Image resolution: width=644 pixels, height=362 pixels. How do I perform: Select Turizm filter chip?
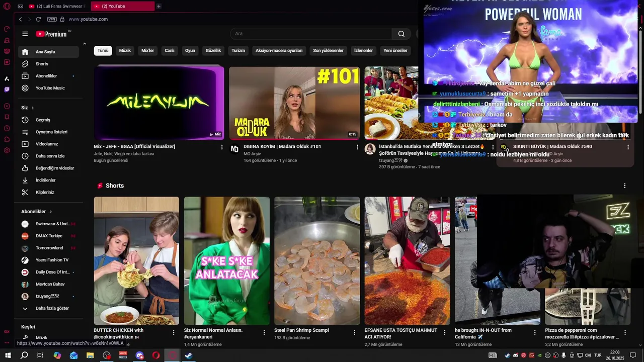pos(238,50)
